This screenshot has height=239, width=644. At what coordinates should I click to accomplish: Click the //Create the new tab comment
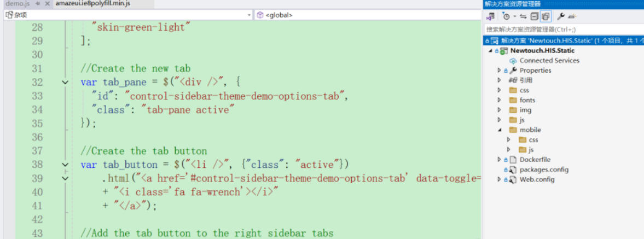pyautogui.click(x=136, y=68)
